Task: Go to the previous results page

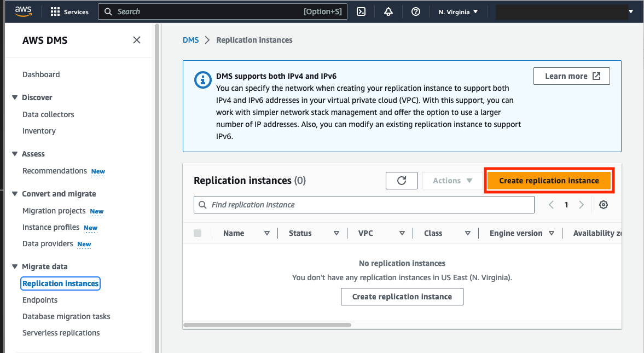Action: coord(551,205)
